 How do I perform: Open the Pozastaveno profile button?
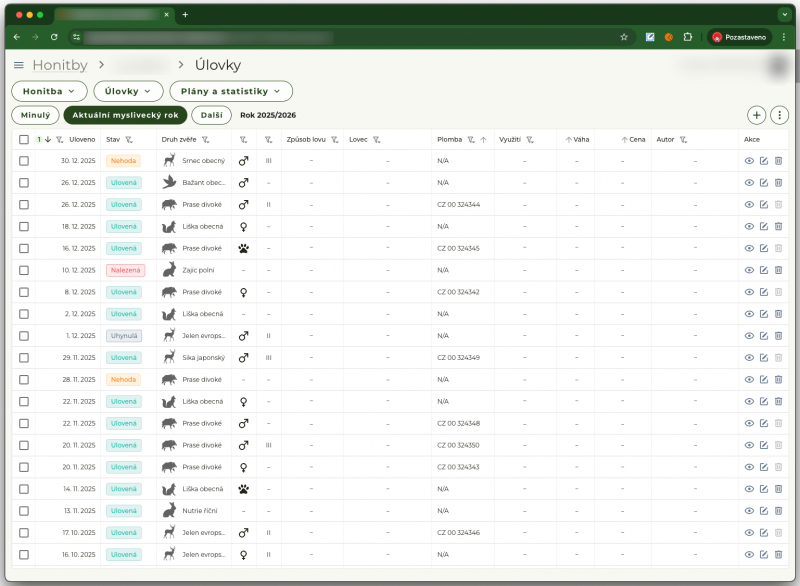coord(739,37)
